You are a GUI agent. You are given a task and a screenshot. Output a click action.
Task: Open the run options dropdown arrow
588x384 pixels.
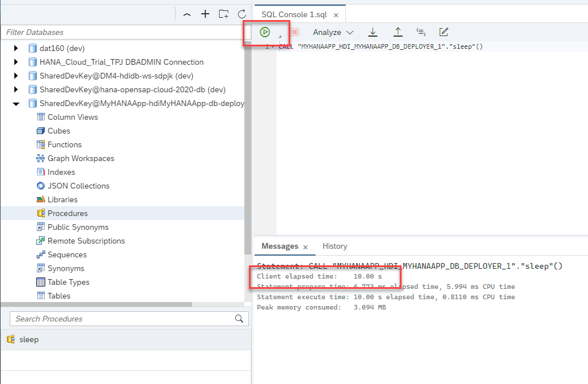click(280, 36)
